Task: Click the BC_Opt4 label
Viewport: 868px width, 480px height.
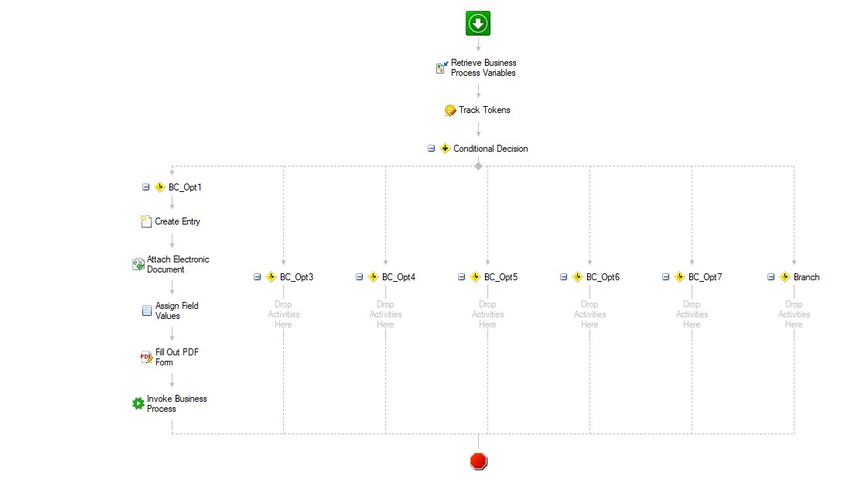Action: [398, 277]
